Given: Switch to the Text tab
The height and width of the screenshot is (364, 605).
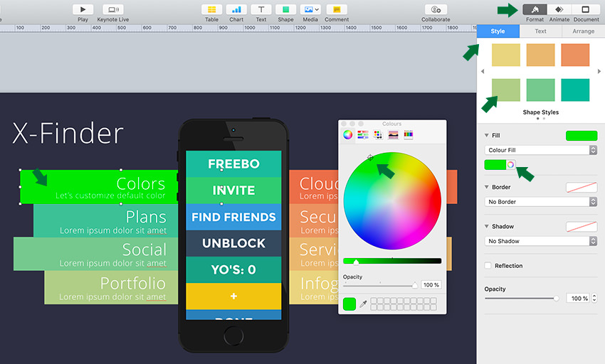Looking at the screenshot, I should [540, 31].
